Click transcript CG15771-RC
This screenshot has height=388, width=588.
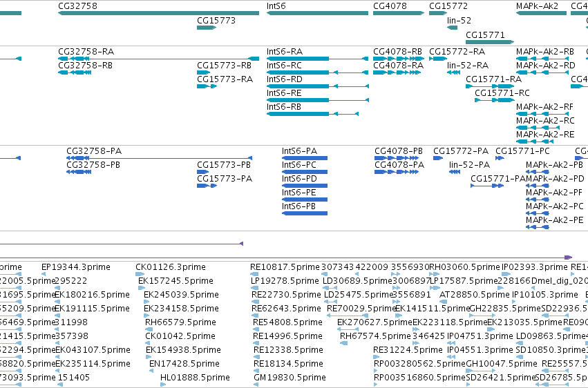click(494, 100)
